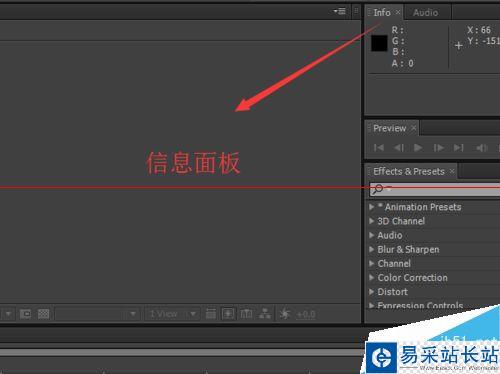Open the Comp Flowchart button
500x374 pixels.
[265, 314]
